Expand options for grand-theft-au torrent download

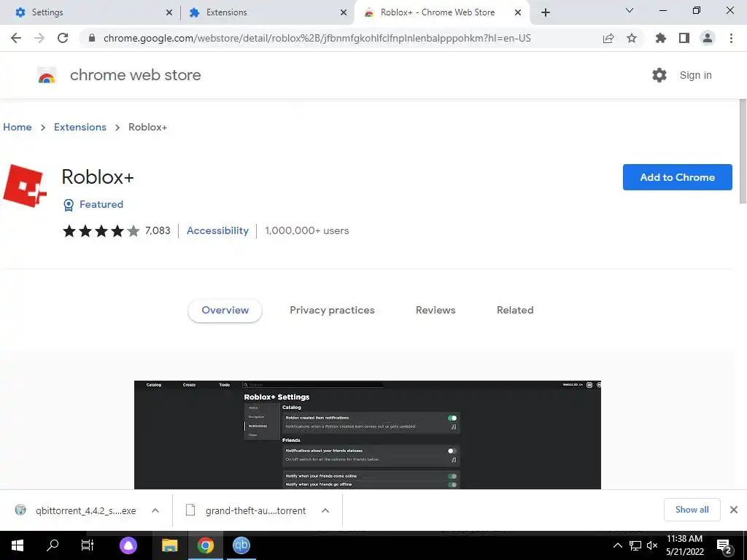pos(325,510)
